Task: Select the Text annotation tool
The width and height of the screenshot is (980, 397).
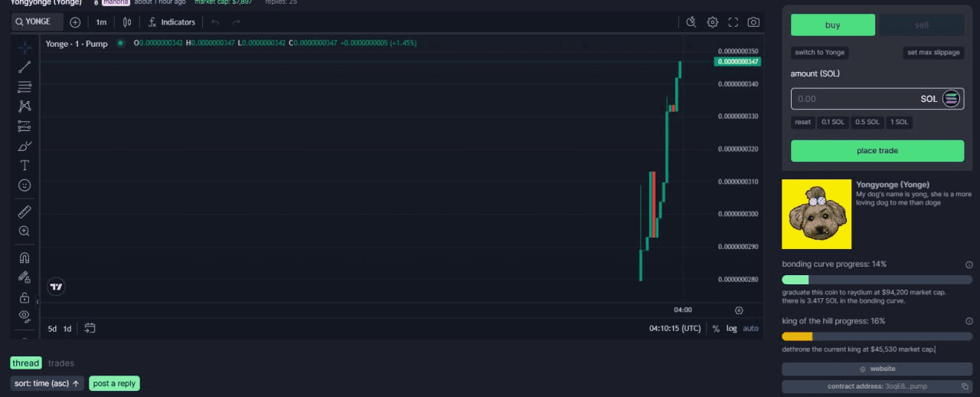Action: [24, 166]
